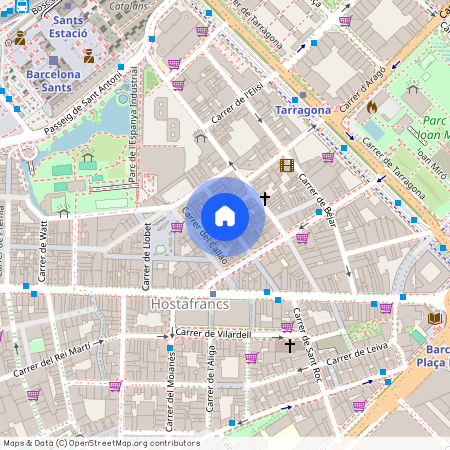The height and width of the screenshot is (450, 450).
Task: Click the Passeig de Sant Antoni label
Action: click(83, 103)
